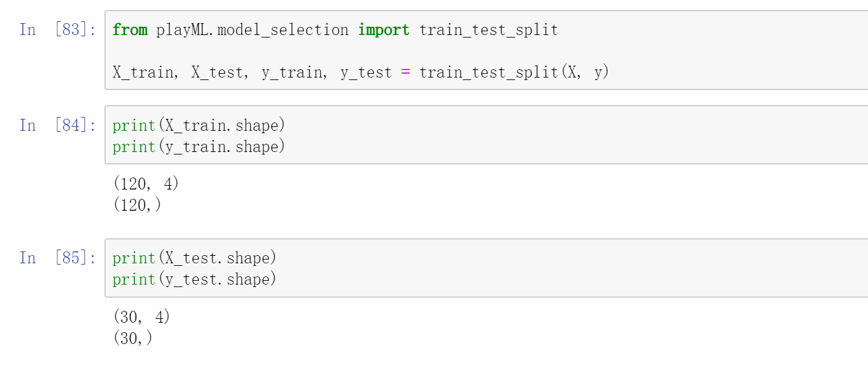Image resolution: width=868 pixels, height=369 pixels.
Task: Click the green 'import' keyword
Action: (383, 29)
